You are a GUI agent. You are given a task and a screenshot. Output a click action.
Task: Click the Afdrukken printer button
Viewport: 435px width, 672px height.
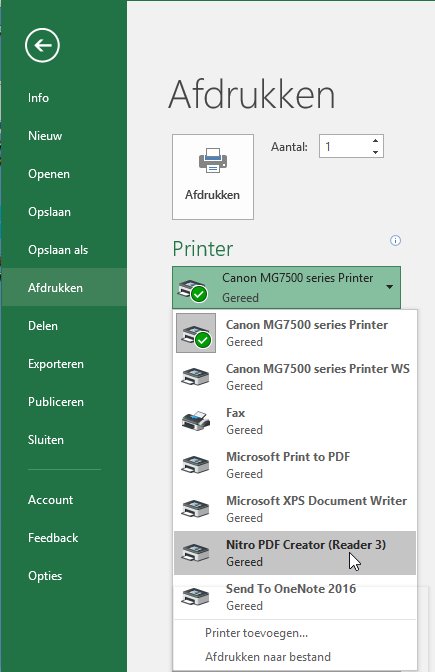tap(213, 177)
